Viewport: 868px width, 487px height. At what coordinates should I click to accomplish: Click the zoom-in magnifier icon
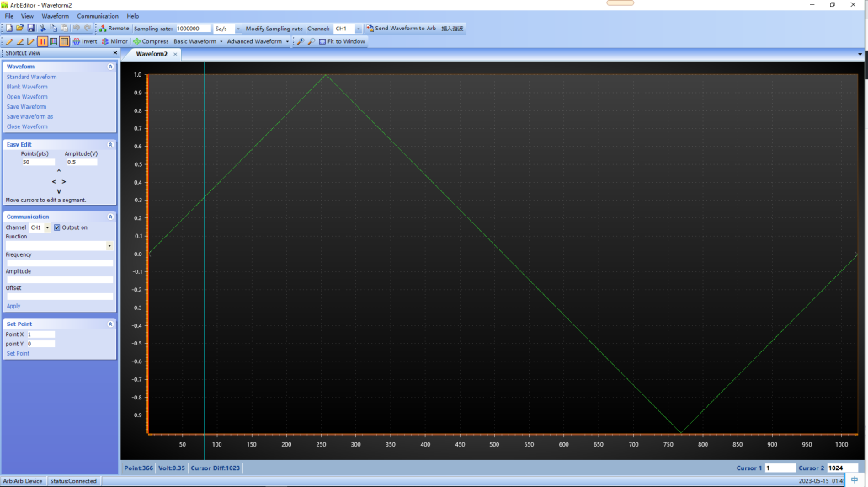299,40
